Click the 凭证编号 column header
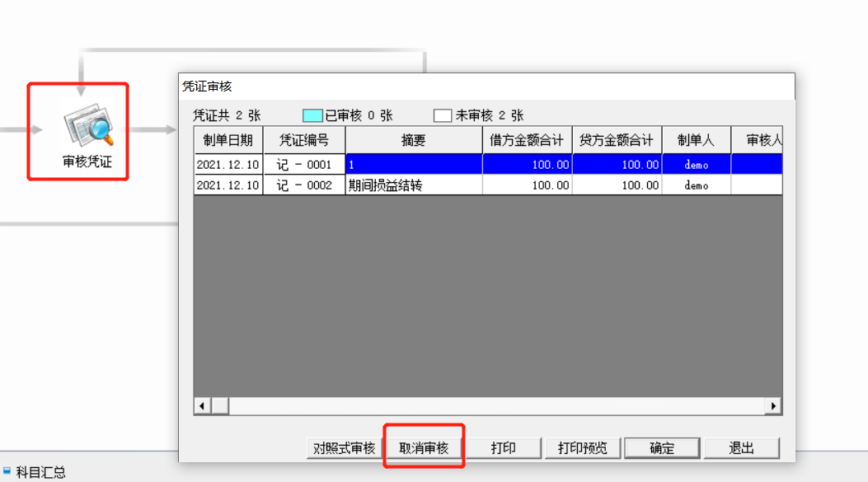 tap(304, 140)
